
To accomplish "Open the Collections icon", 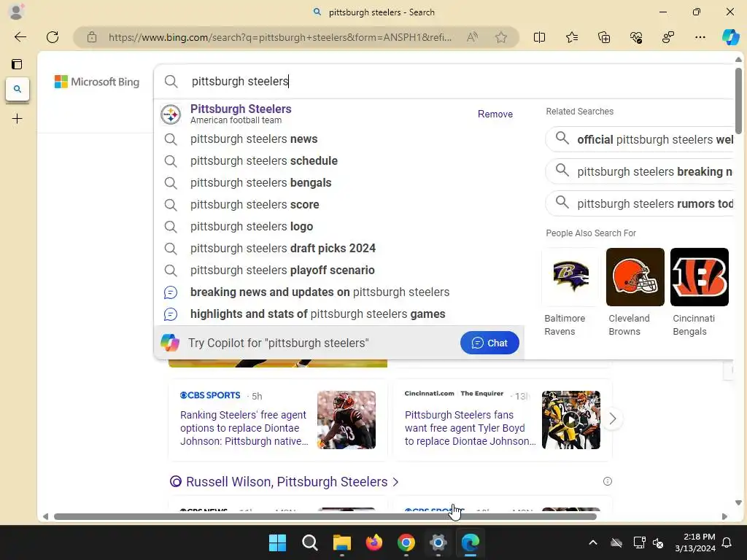I will pyautogui.click(x=603, y=37).
